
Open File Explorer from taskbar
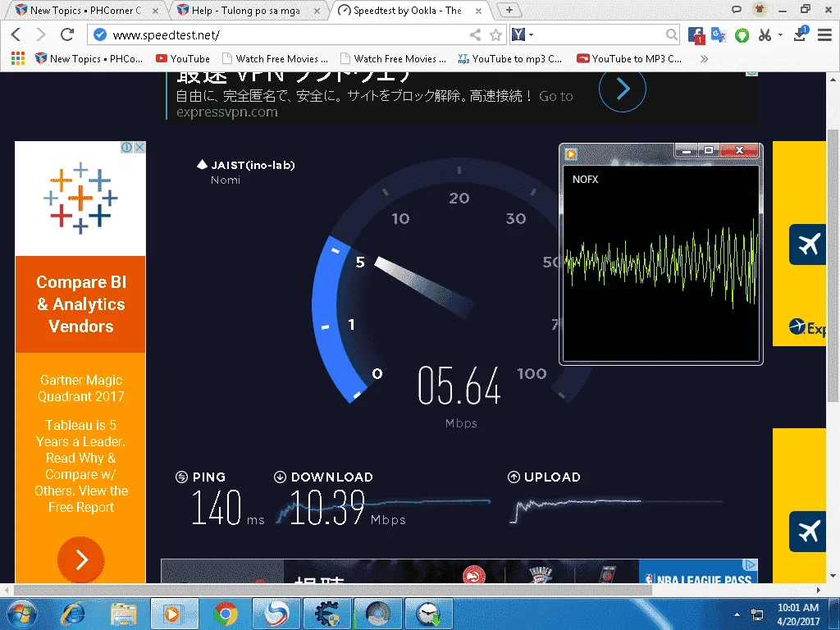[x=124, y=614]
